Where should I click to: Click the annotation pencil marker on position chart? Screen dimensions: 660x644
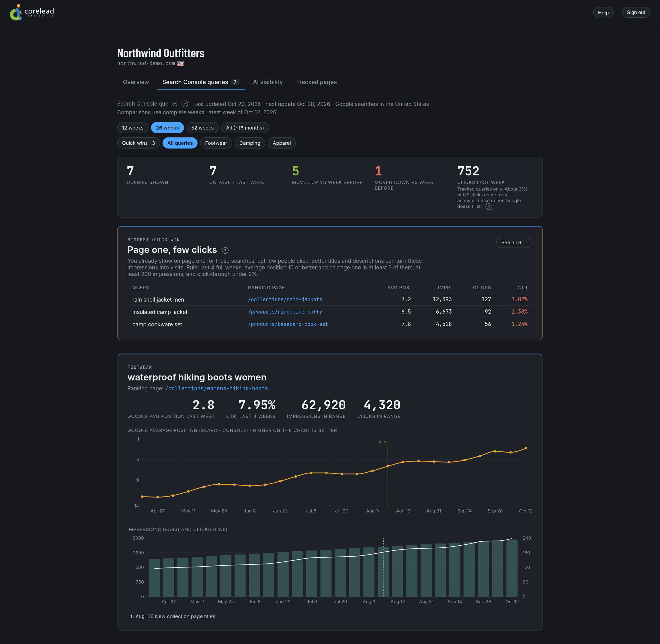tap(382, 442)
